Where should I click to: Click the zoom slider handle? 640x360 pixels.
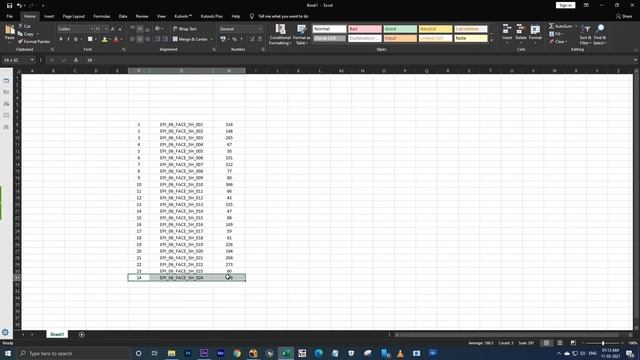coord(603,343)
